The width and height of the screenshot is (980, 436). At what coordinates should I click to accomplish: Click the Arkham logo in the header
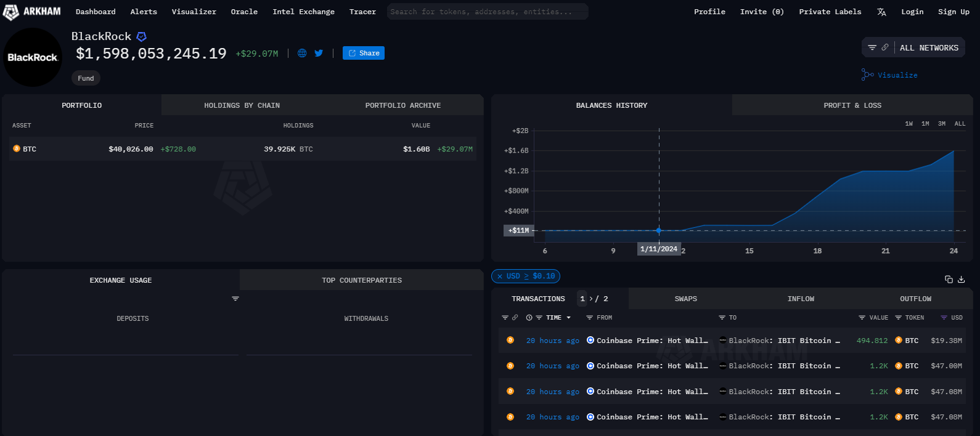click(x=32, y=12)
